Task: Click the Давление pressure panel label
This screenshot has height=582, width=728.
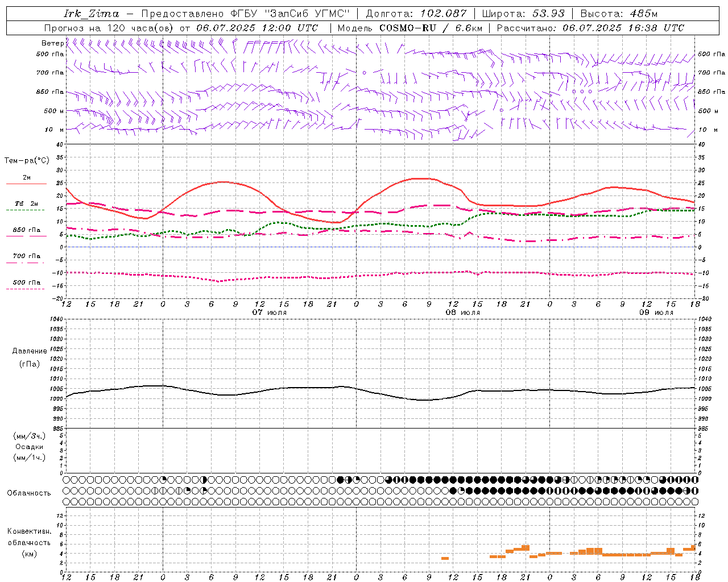Action: (30, 351)
